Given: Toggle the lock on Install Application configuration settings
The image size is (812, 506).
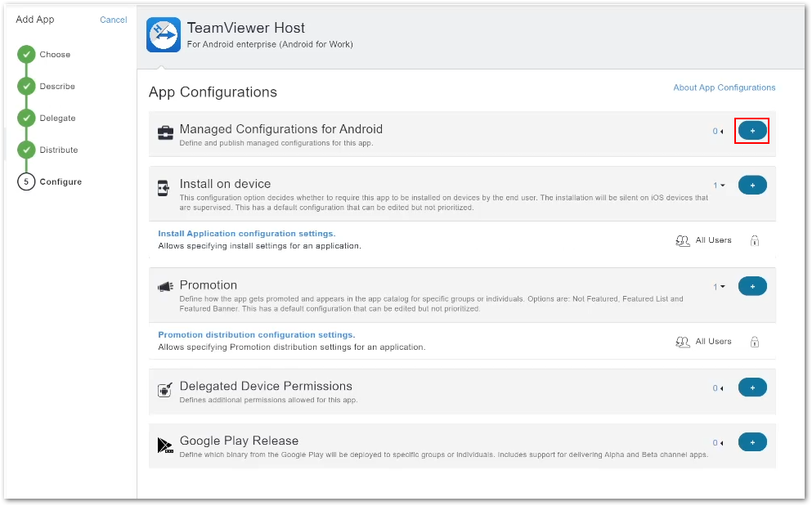Looking at the screenshot, I should (x=754, y=240).
